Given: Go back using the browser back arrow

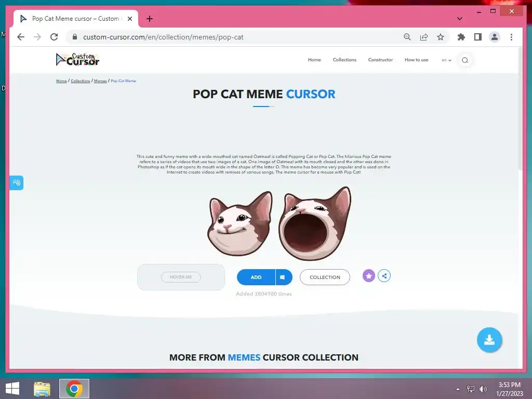Looking at the screenshot, I should 21,37.
